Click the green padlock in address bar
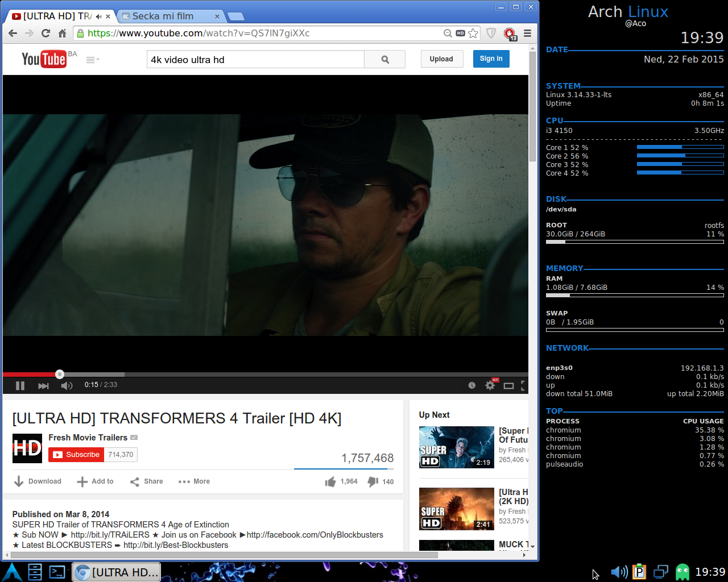This screenshot has height=582, width=728. coord(81,34)
